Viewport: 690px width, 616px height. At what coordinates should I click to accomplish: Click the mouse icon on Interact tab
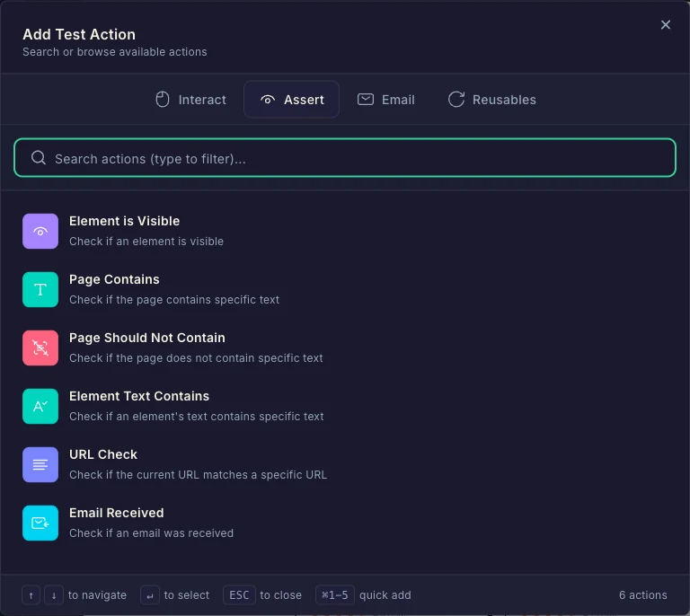[x=163, y=100]
